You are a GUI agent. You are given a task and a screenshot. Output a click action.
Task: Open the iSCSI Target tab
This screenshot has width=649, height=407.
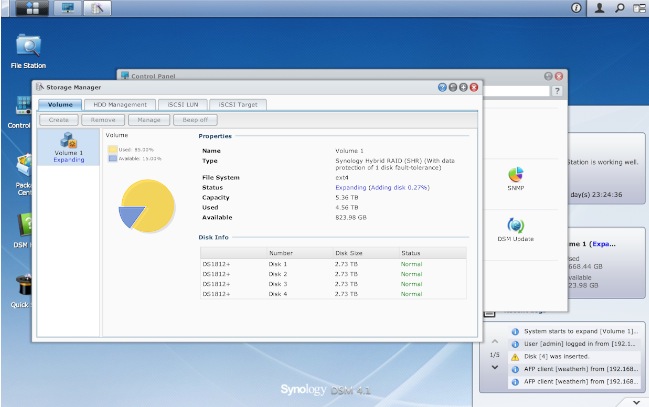pyautogui.click(x=238, y=105)
